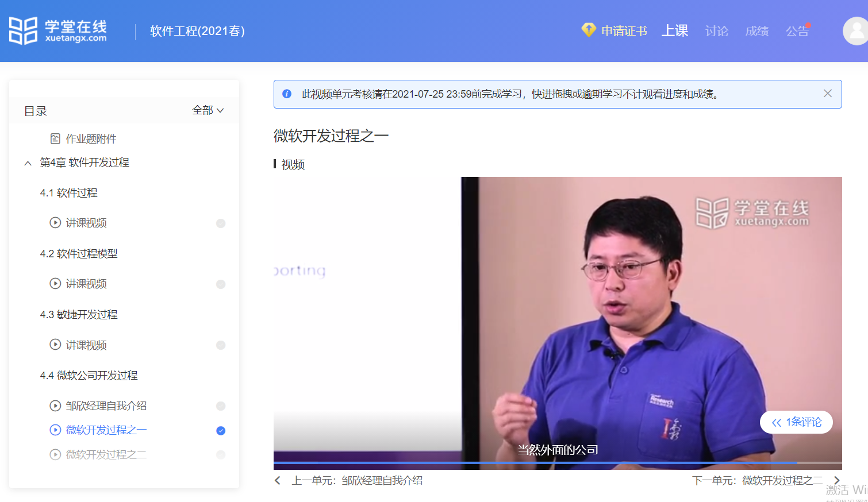Viewport: 868px width, 502px height.
Task: Select section 4.4 微软公司开发过程
Action: (89, 376)
